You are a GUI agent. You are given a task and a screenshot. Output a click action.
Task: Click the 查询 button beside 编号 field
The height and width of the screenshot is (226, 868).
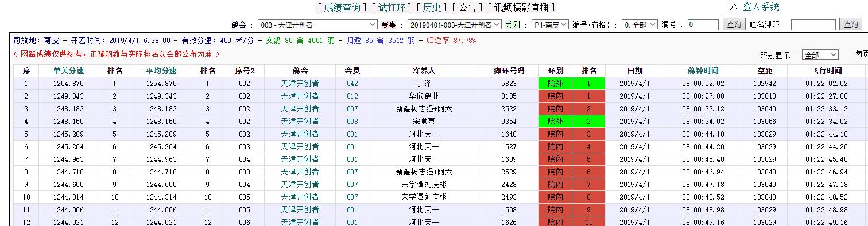click(733, 25)
